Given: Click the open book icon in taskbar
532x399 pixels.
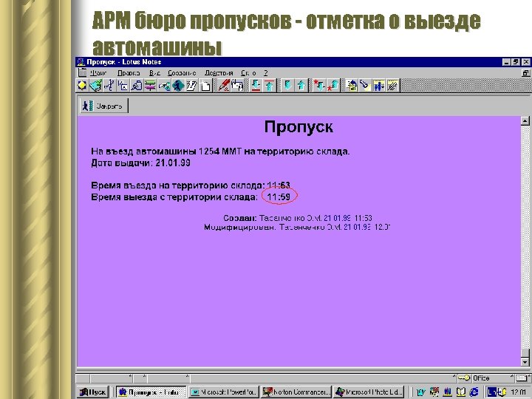Looking at the screenshot, I should [x=461, y=392].
